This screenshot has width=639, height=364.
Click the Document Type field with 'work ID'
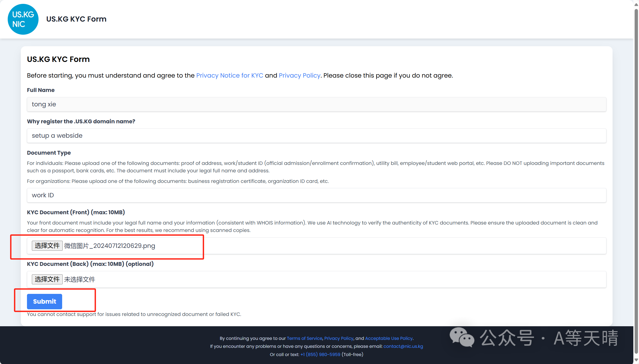[x=316, y=195]
